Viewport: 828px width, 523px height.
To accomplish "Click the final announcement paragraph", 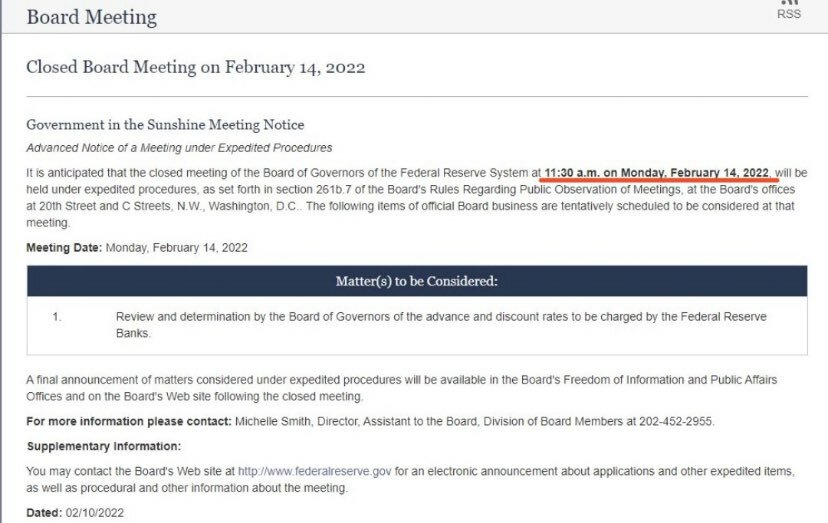I will tap(401, 388).
